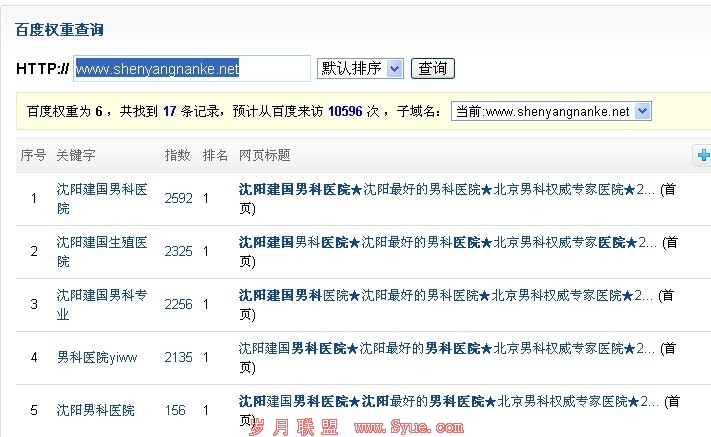Click the 网页标题 column header
This screenshot has height=437, width=711.
coord(264,155)
